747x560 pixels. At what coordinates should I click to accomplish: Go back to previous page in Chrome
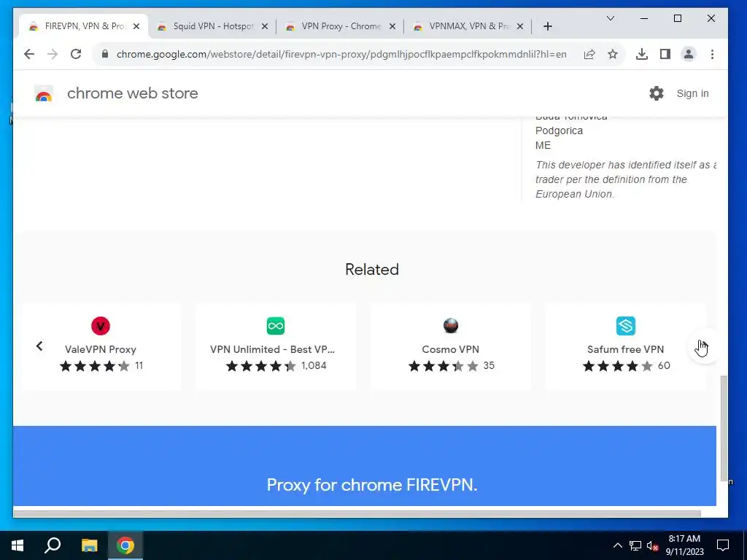point(29,54)
